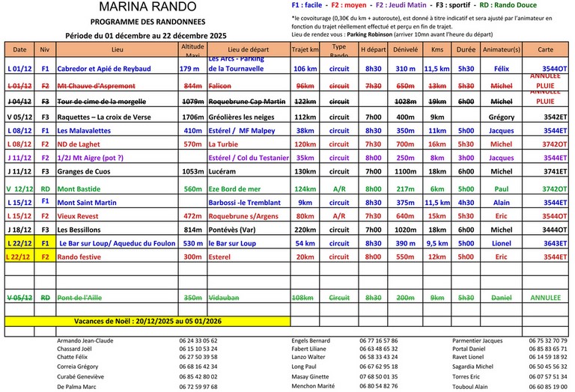The height and width of the screenshot is (392, 575).
Task: Click the Lieu de départ column header
Action: click(248, 49)
